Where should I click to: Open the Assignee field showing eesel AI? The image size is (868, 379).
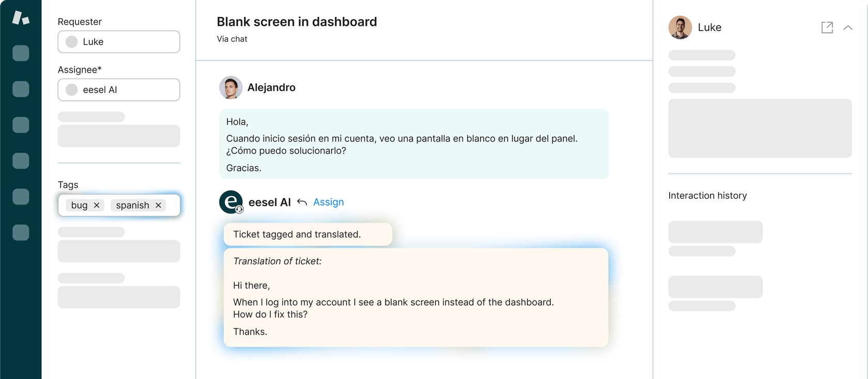tap(119, 90)
